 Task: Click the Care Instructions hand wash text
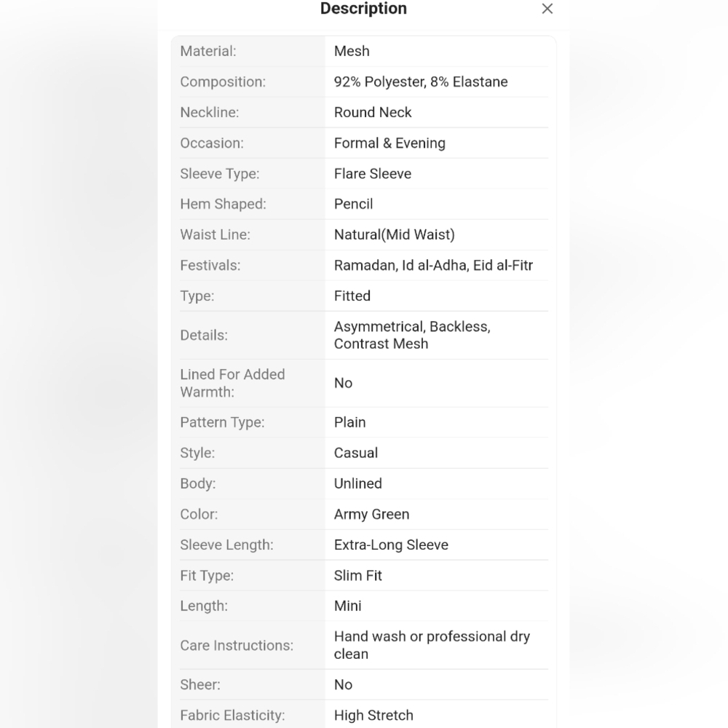(x=432, y=645)
